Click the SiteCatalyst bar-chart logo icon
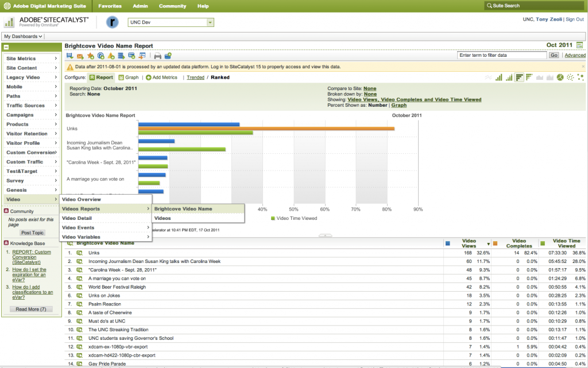Viewport: 588px width, 368px height. click(9, 22)
